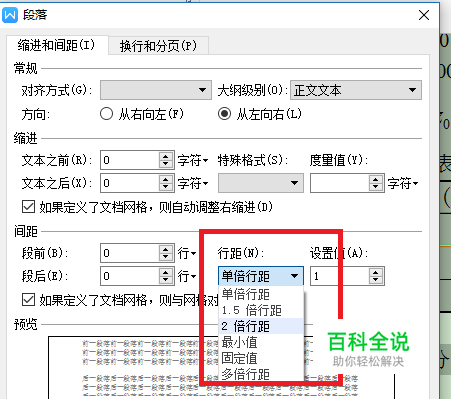
Task: Click the 度量值(Y) input field
Action: coord(340,183)
